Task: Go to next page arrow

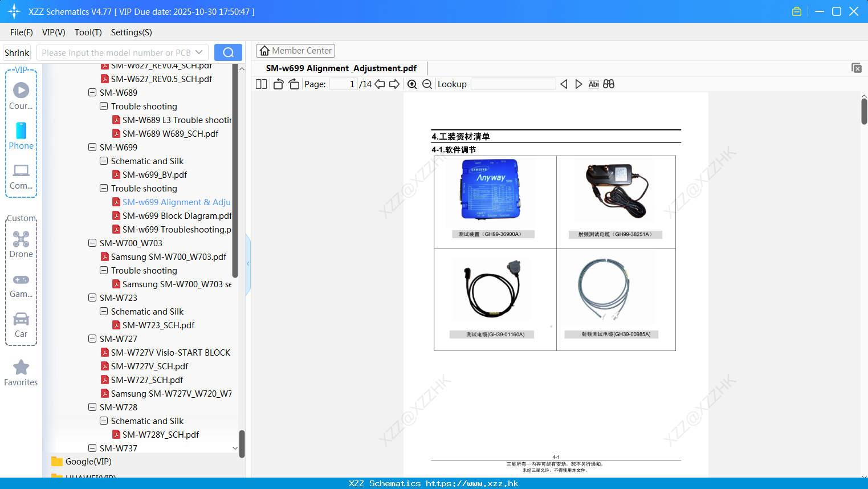Action: pyautogui.click(x=394, y=84)
